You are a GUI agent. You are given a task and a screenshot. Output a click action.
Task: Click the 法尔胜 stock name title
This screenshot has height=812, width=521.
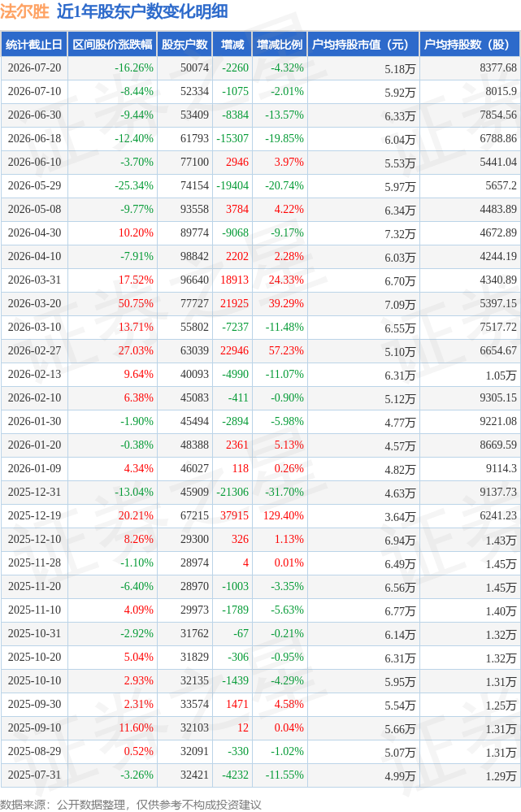tap(24, 11)
